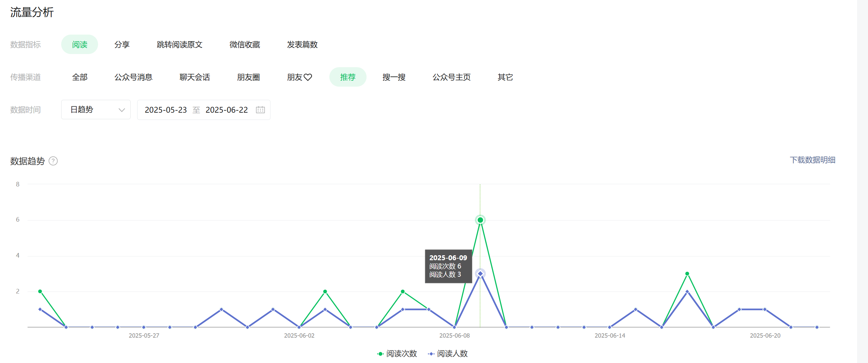
Task: Click the heart icon in 朋友 channel
Action: coord(308,77)
